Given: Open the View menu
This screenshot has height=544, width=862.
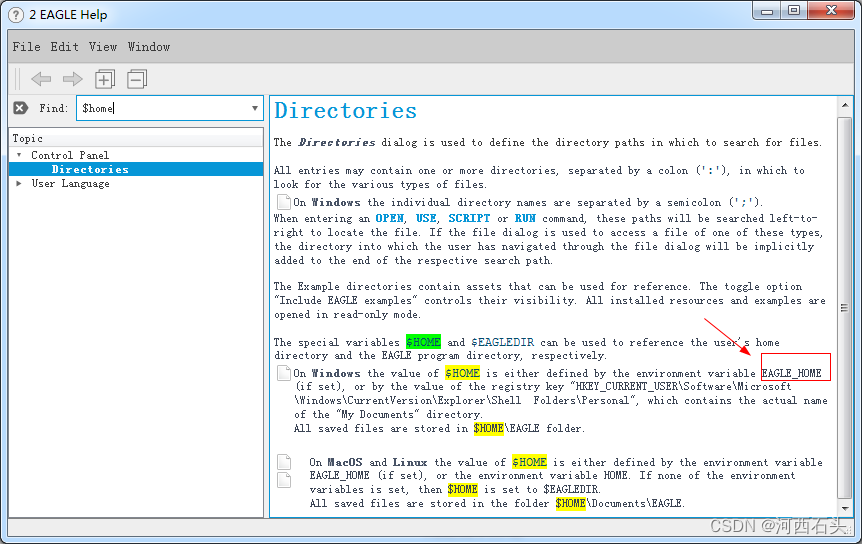Looking at the screenshot, I should point(103,47).
